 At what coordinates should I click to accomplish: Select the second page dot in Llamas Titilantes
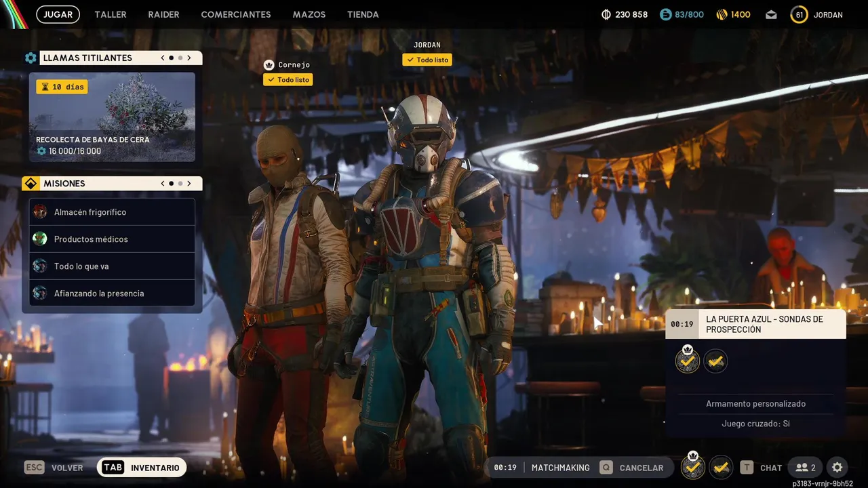click(180, 58)
